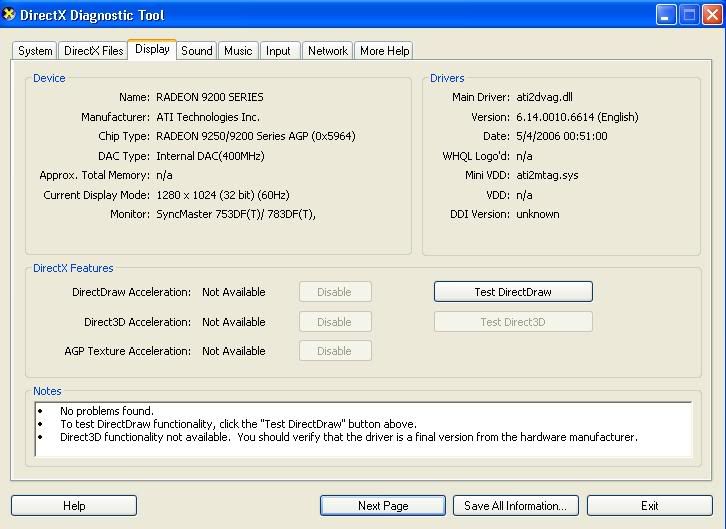The width and height of the screenshot is (726, 529).
Task: Click main driver ati2dvag.dll
Action: click(x=544, y=97)
